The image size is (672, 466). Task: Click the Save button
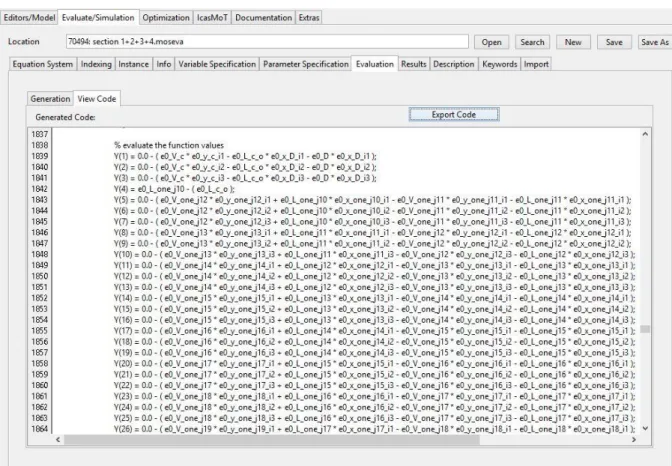click(614, 42)
